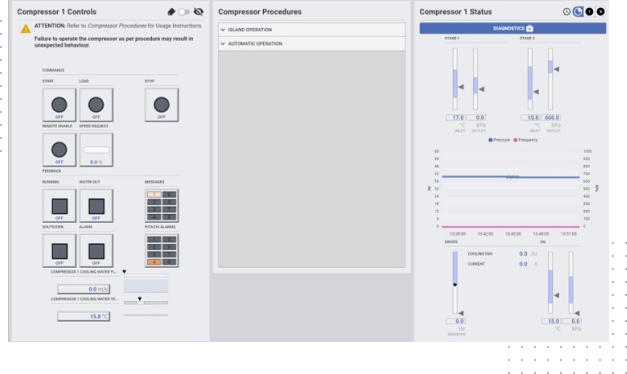Adjust the cooling water temperature slider

coord(146,303)
